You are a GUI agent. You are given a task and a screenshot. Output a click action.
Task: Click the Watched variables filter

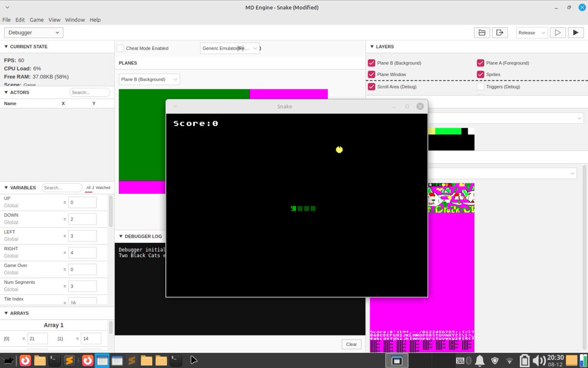(x=103, y=187)
